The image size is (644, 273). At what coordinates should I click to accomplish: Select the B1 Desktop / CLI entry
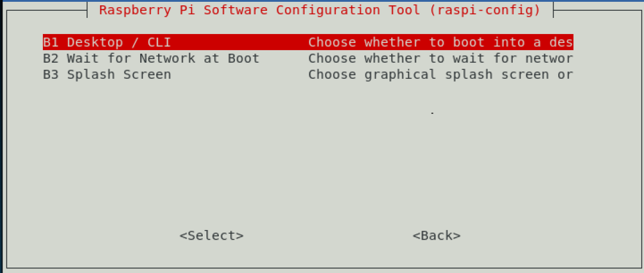[308, 42]
